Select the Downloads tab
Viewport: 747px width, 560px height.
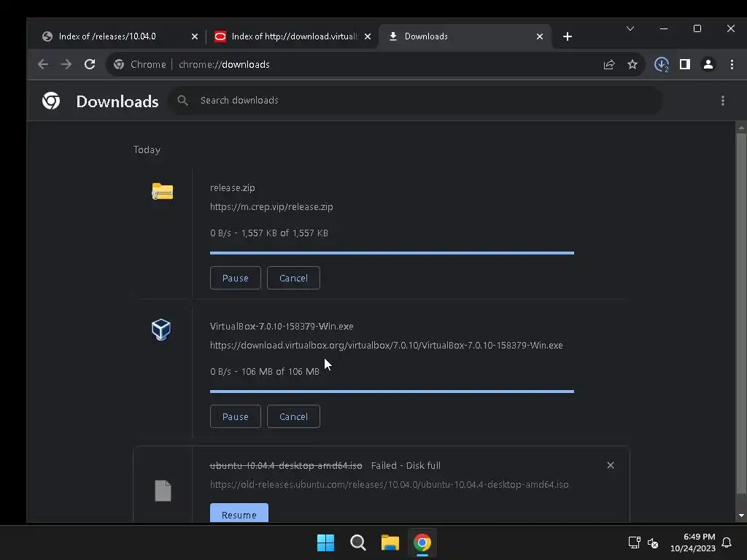point(465,36)
